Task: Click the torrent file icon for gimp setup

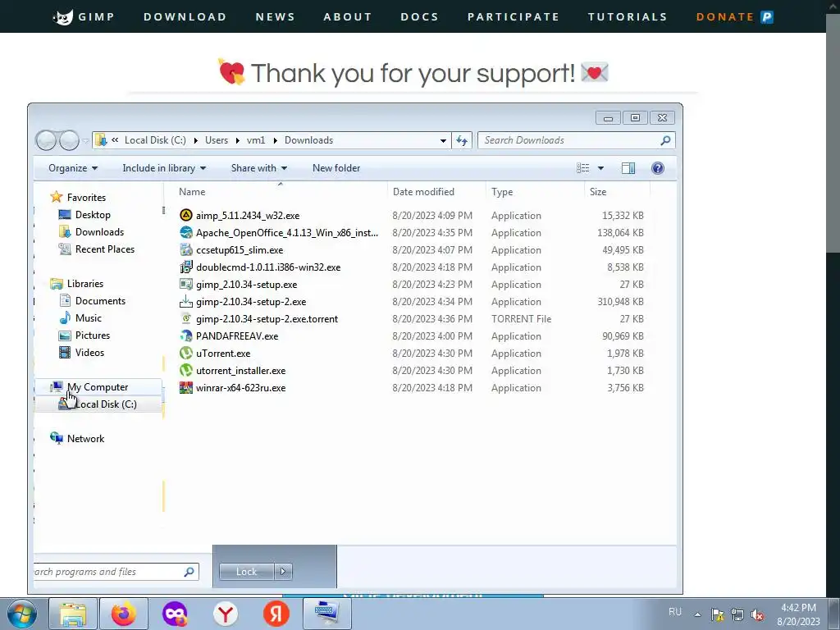Action: 186,319
